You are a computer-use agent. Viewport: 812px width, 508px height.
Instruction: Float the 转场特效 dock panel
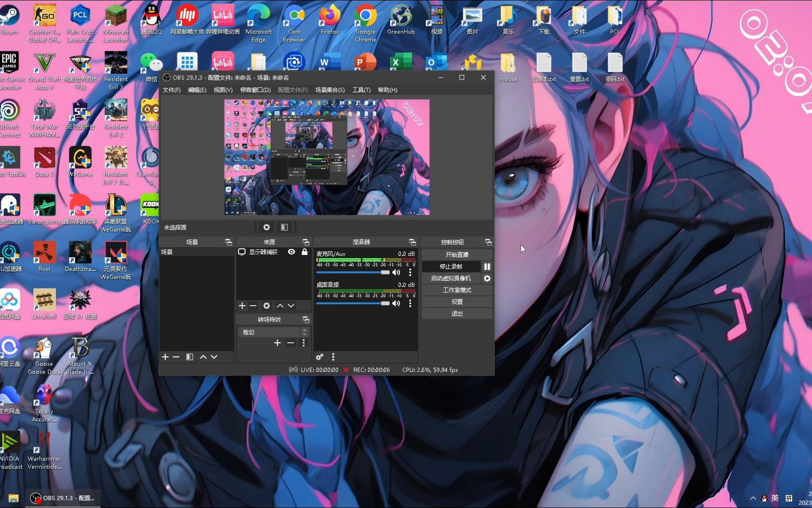[306, 320]
